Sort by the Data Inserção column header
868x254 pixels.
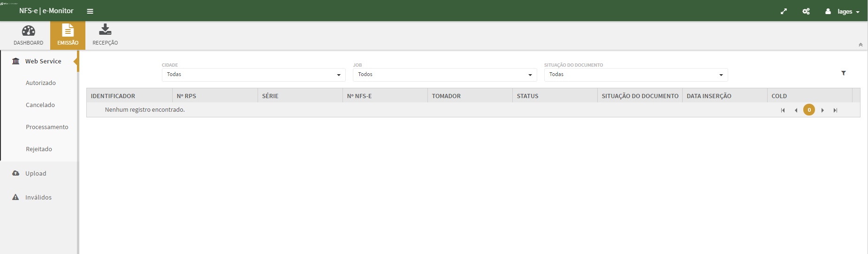pyautogui.click(x=725, y=96)
